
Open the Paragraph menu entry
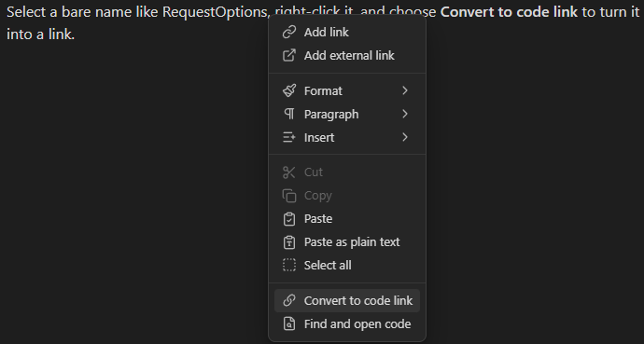[x=347, y=114]
